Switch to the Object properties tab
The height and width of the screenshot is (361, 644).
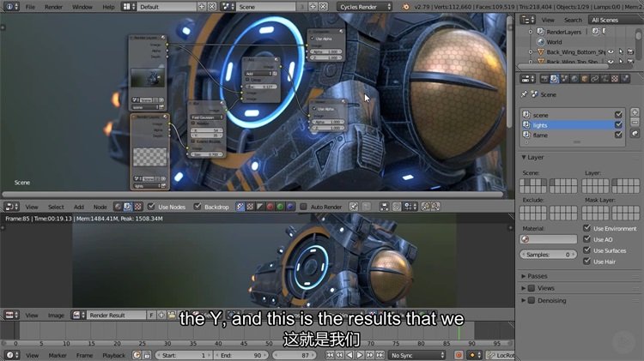tap(585, 78)
